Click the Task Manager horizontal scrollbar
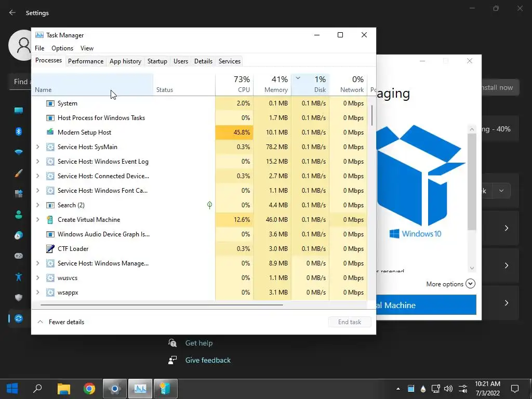 (x=162, y=304)
